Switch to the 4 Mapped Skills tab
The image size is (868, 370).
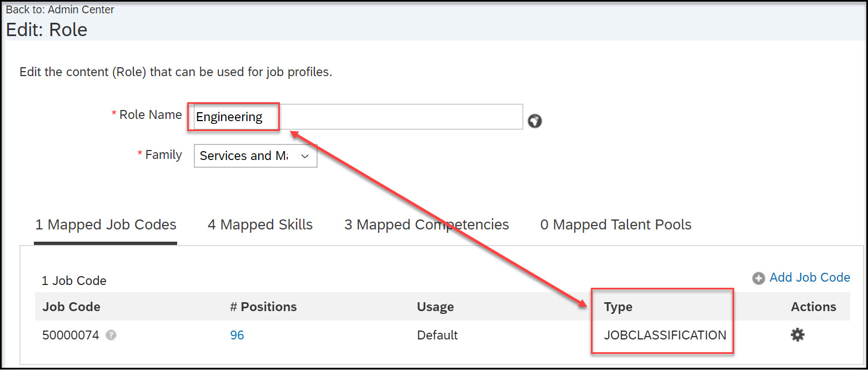(x=260, y=224)
